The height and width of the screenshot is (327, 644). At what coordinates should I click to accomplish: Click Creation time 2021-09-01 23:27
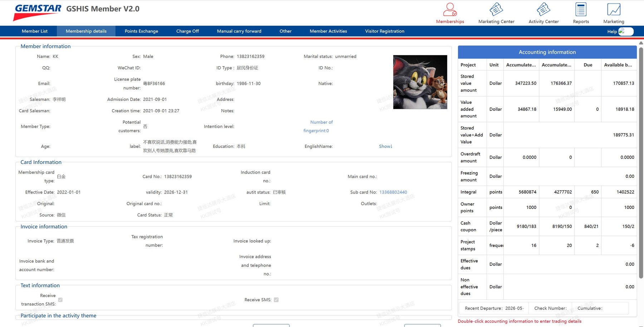point(161,111)
